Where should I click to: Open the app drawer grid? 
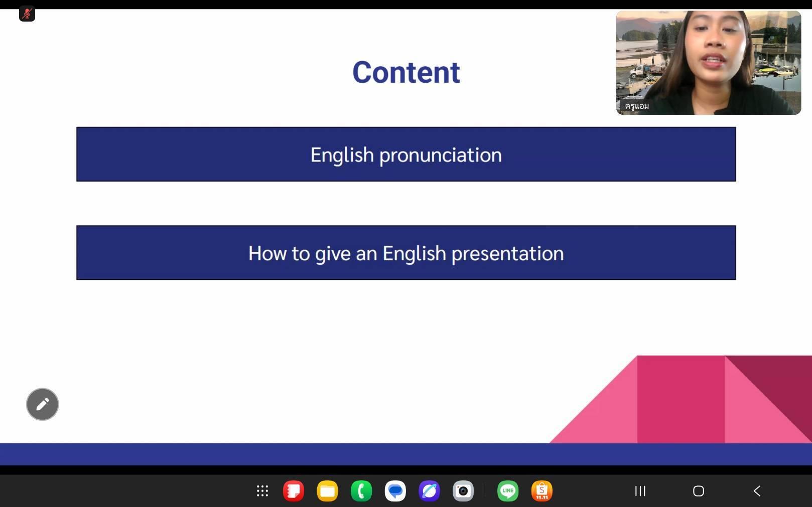262,491
